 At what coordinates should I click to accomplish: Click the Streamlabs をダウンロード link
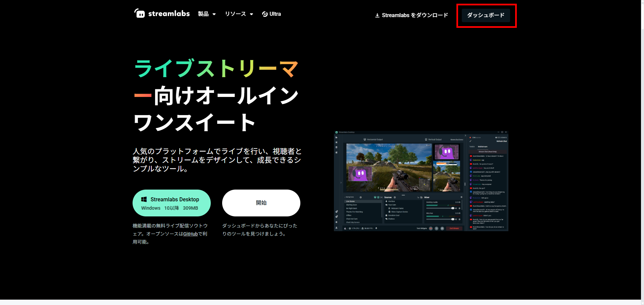coord(411,15)
